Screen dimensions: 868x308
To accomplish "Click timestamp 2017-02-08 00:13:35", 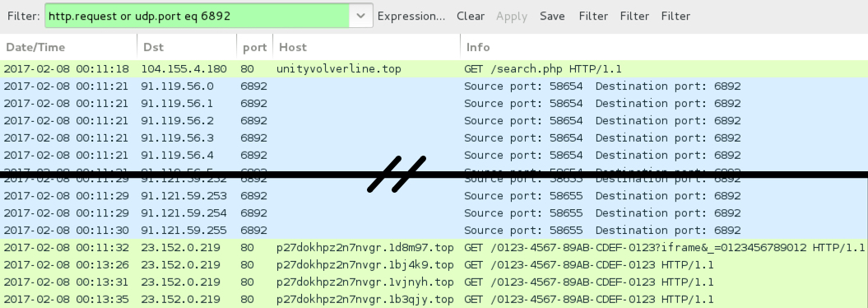I will coord(67,299).
